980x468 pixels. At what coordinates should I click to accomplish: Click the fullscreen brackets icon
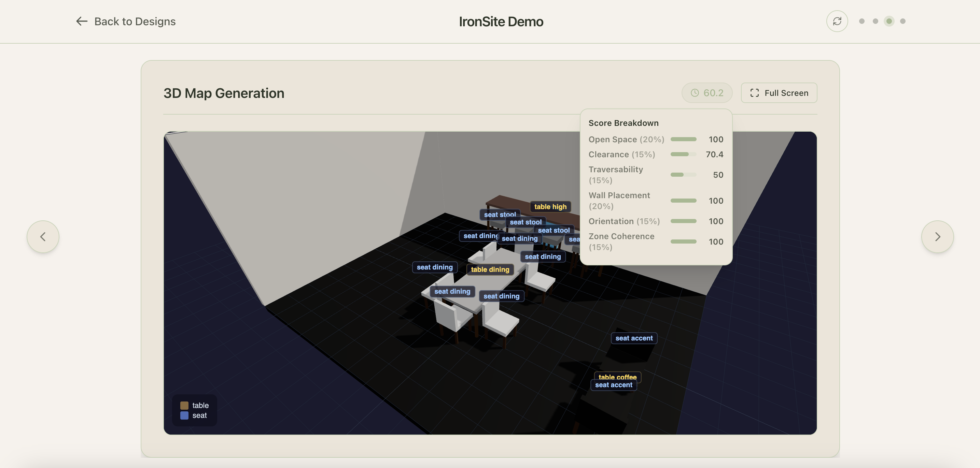754,93
